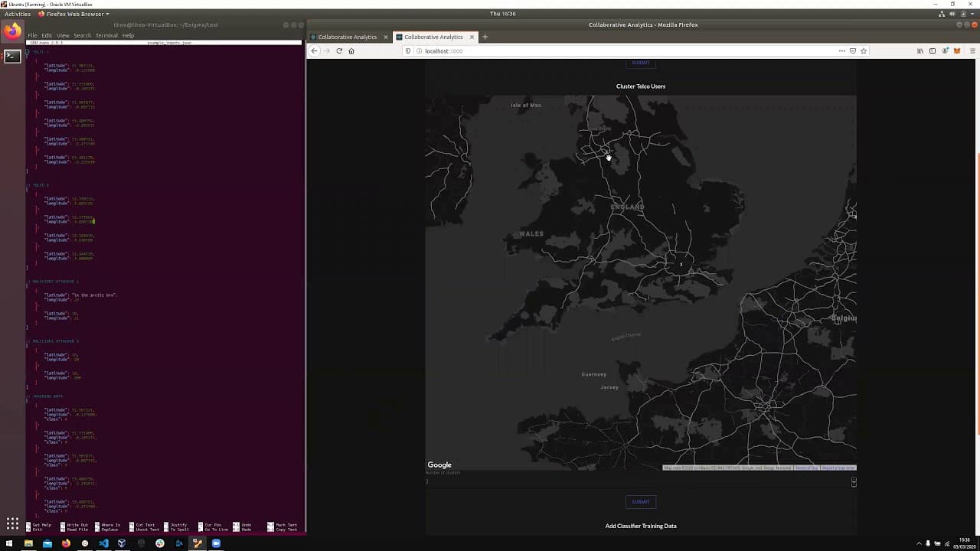Open Zoom on the Windows taskbar
Screen dimensions: 980x551
click(216, 543)
